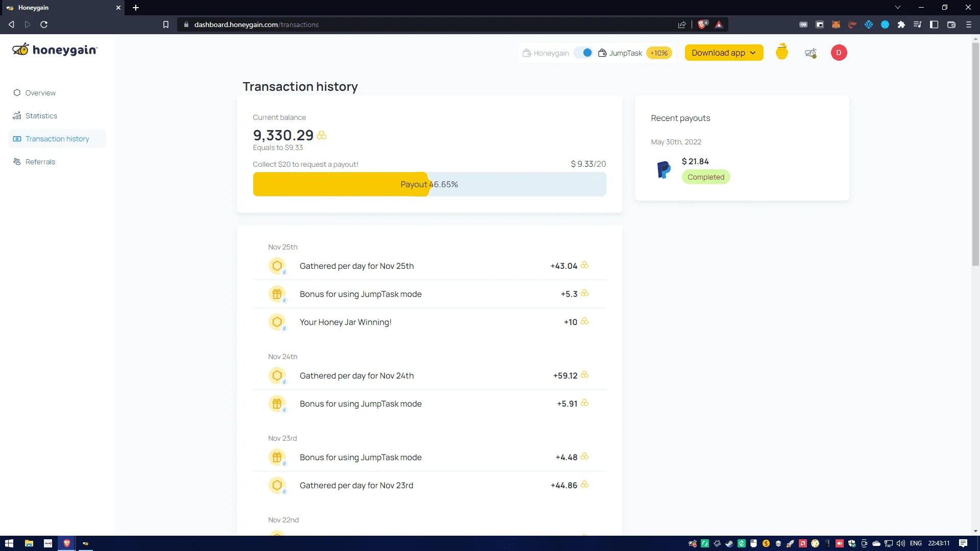This screenshot has width=980, height=551.
Task: Click the browser back button
Action: (11, 24)
